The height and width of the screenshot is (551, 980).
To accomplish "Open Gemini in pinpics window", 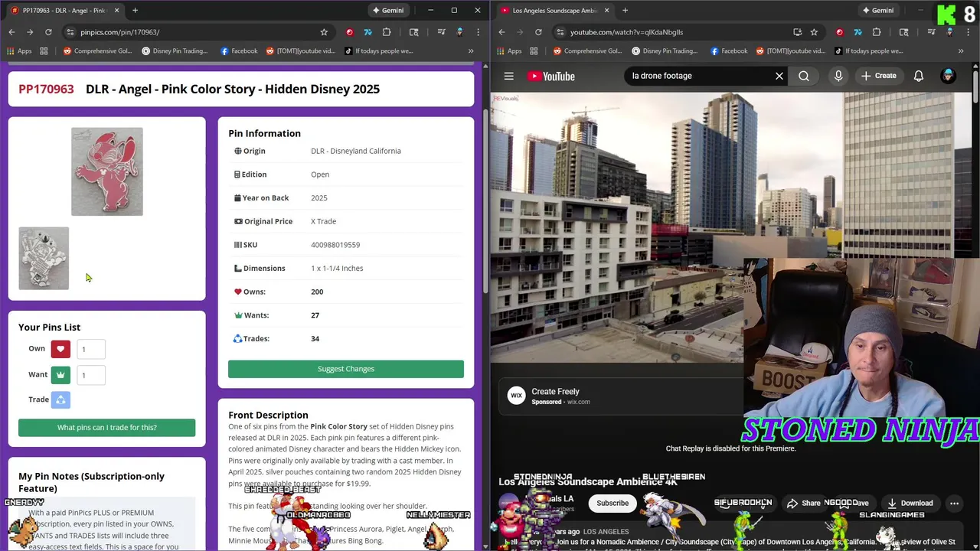I will pyautogui.click(x=387, y=11).
